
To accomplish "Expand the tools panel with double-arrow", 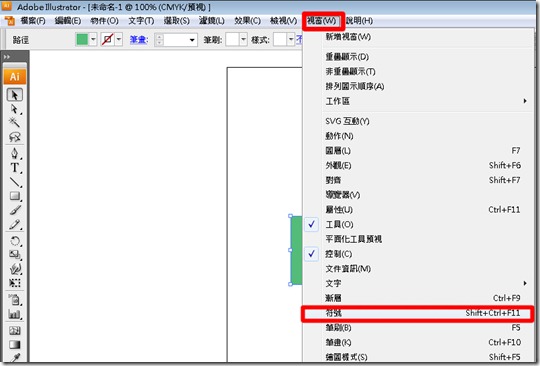I will 7,56.
